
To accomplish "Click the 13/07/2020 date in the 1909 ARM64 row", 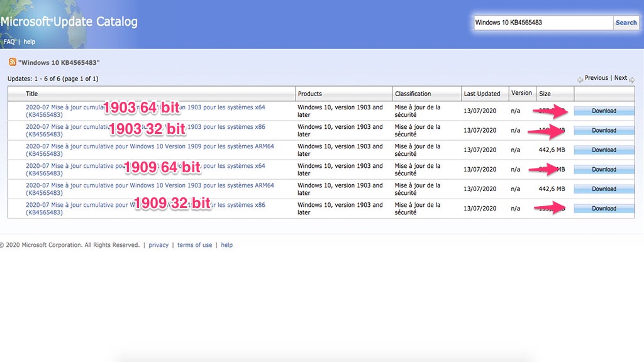I will pos(480,150).
